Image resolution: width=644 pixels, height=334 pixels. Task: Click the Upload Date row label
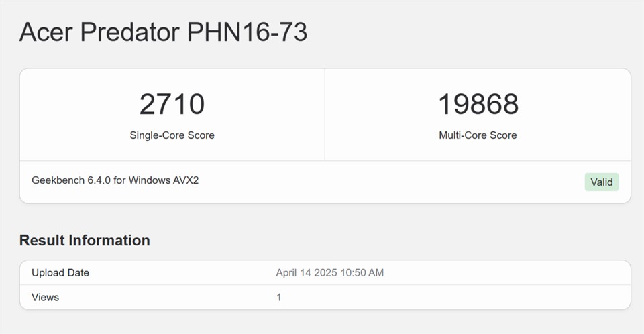tap(60, 273)
